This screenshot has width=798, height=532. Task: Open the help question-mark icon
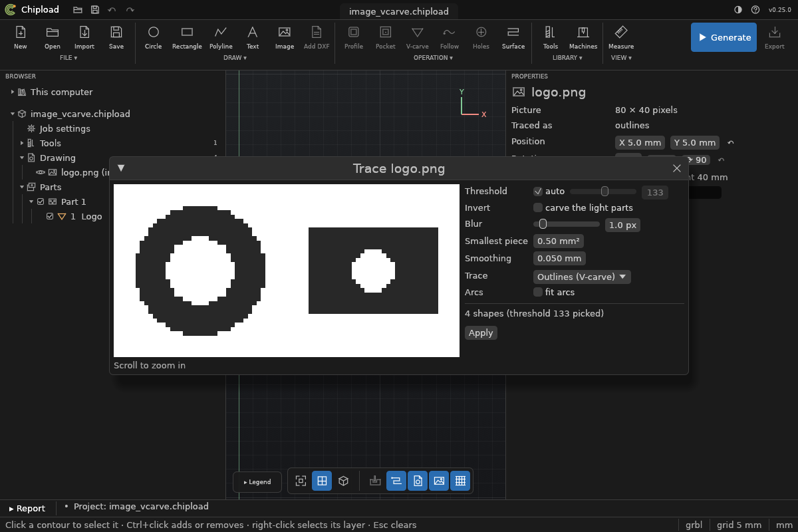[755, 10]
